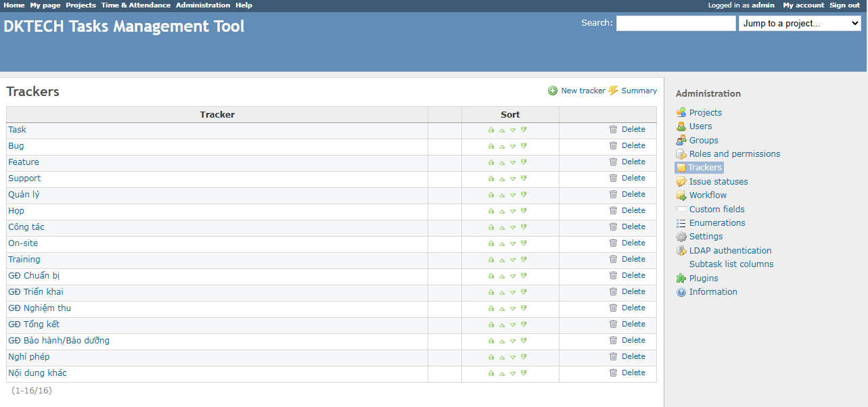Click the Settings gear icon in sidebar

681,237
